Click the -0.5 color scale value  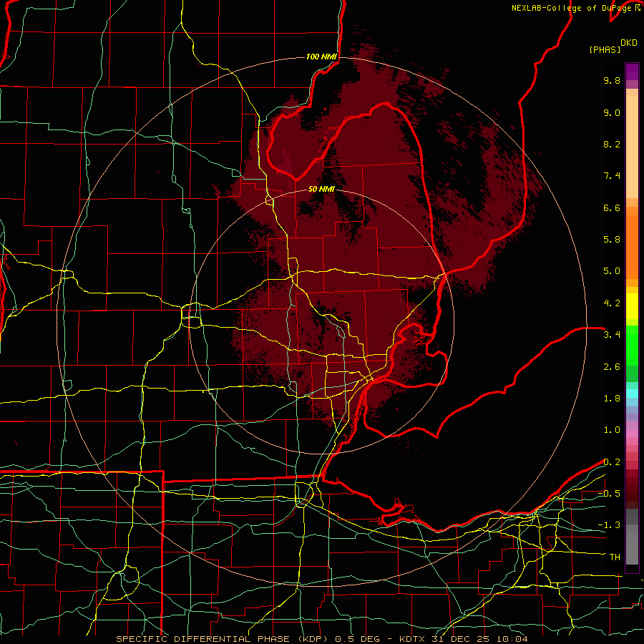(609, 494)
